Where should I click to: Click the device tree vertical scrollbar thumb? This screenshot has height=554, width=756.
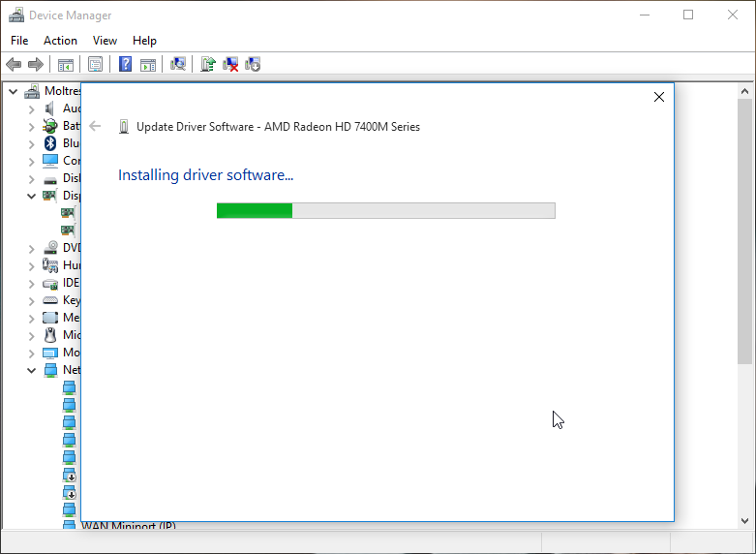coord(744,231)
